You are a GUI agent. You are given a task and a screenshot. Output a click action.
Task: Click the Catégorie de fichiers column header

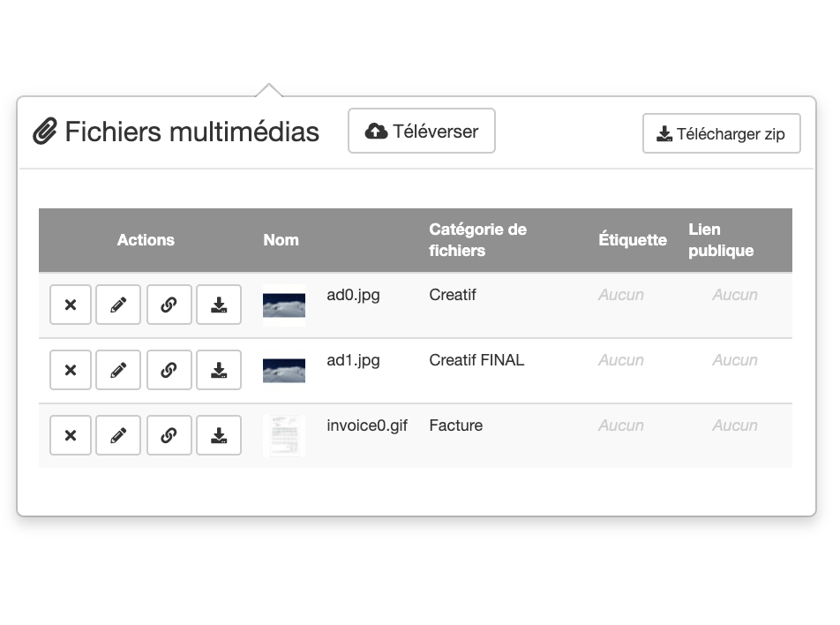click(477, 240)
